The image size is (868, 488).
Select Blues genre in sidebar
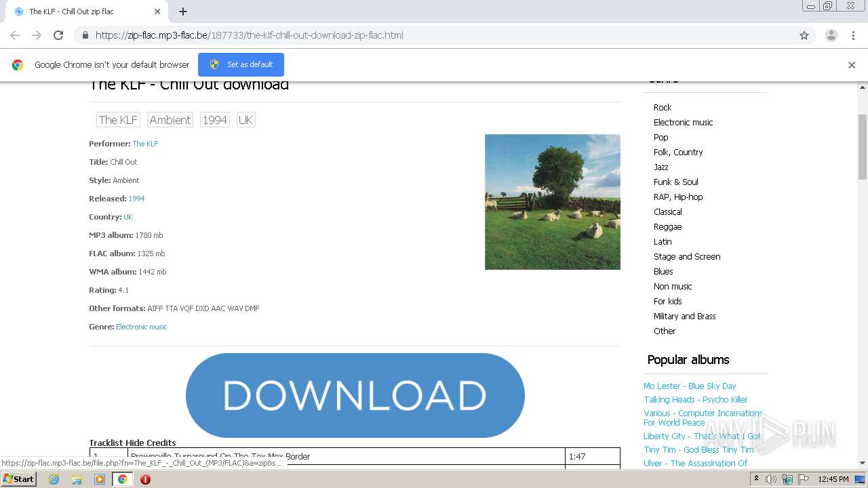point(663,271)
